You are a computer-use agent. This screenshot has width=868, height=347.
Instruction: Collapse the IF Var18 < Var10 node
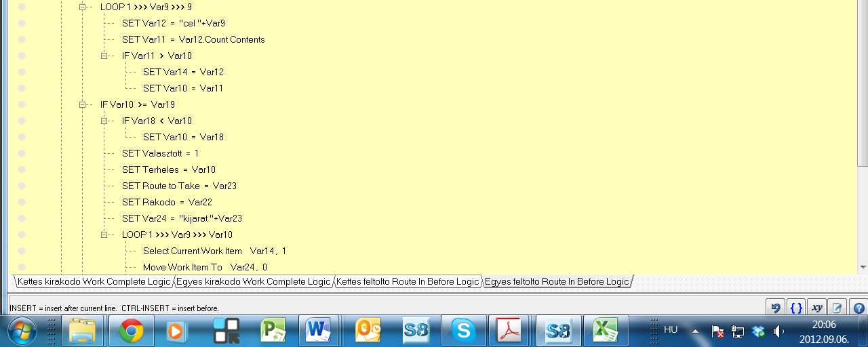(x=104, y=121)
